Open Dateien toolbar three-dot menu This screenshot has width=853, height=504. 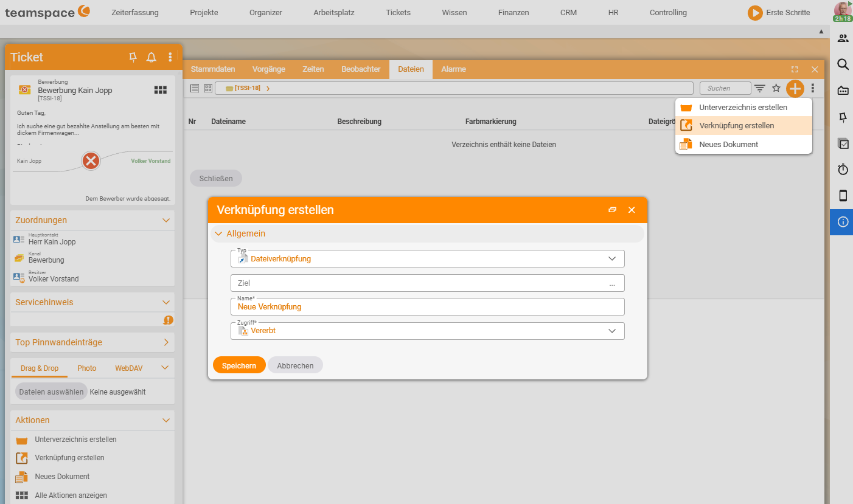click(x=813, y=88)
